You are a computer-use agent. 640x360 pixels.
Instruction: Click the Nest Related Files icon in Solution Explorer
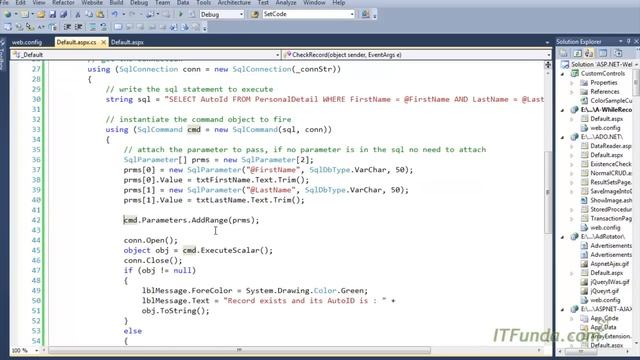coord(589,53)
